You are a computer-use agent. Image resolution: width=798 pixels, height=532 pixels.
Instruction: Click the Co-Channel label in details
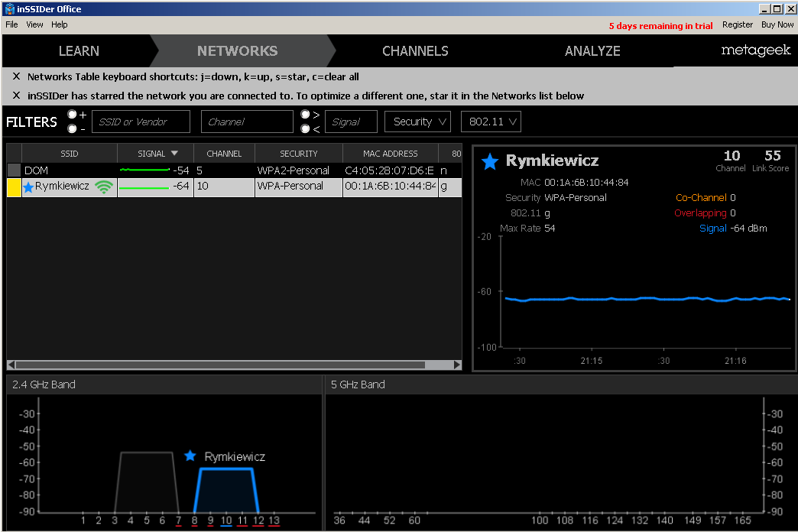pos(701,197)
